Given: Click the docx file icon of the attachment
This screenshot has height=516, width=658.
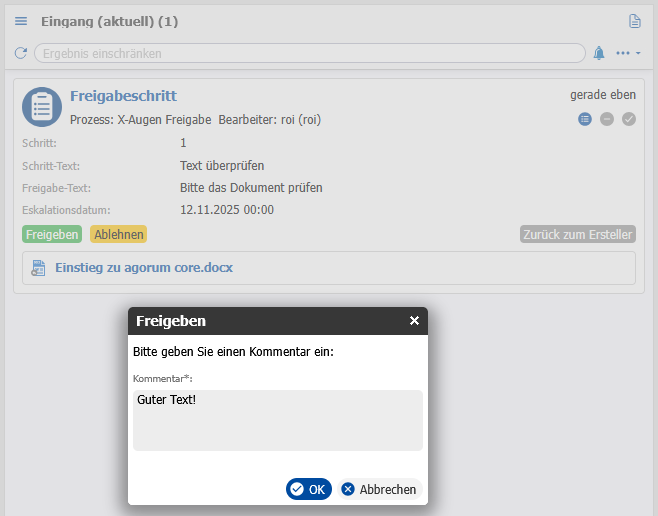Looking at the screenshot, I should tap(39, 268).
